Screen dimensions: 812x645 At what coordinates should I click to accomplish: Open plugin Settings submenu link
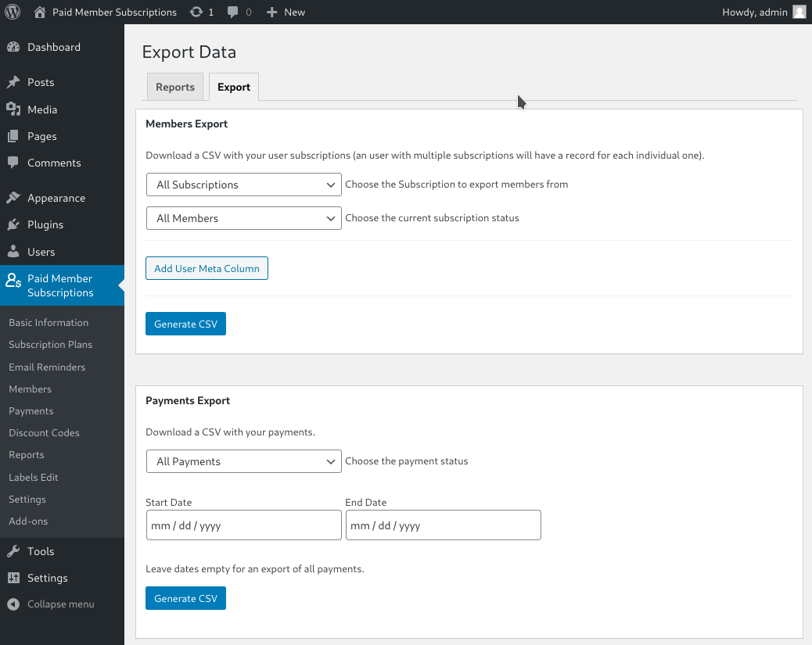pos(27,499)
